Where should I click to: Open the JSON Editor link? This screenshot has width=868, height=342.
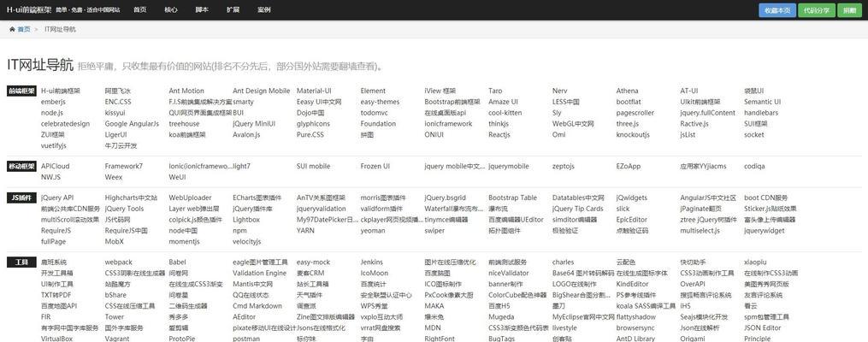click(x=762, y=327)
